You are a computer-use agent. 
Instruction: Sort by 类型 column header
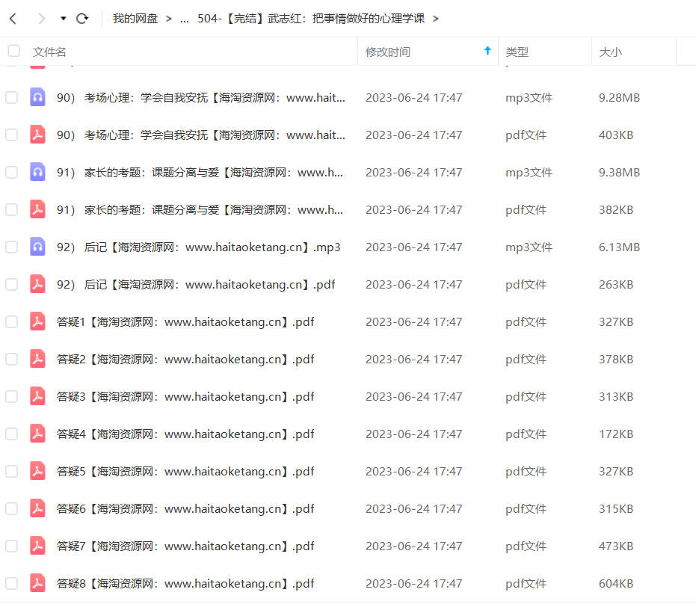pyautogui.click(x=517, y=52)
